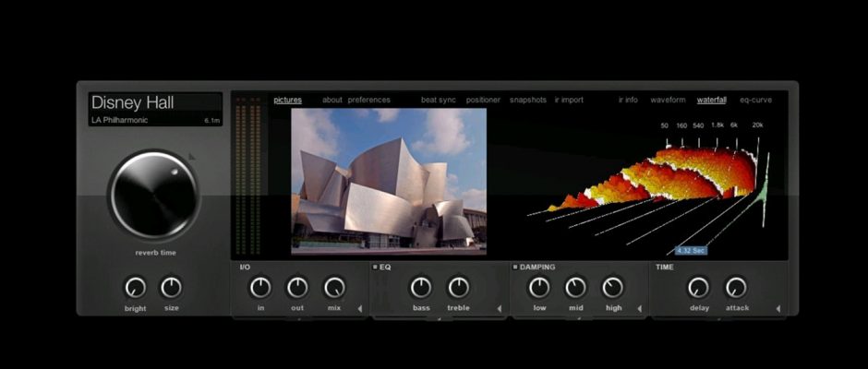Click the 160 frequency label
Viewport: 868px width, 369px height.
click(681, 125)
